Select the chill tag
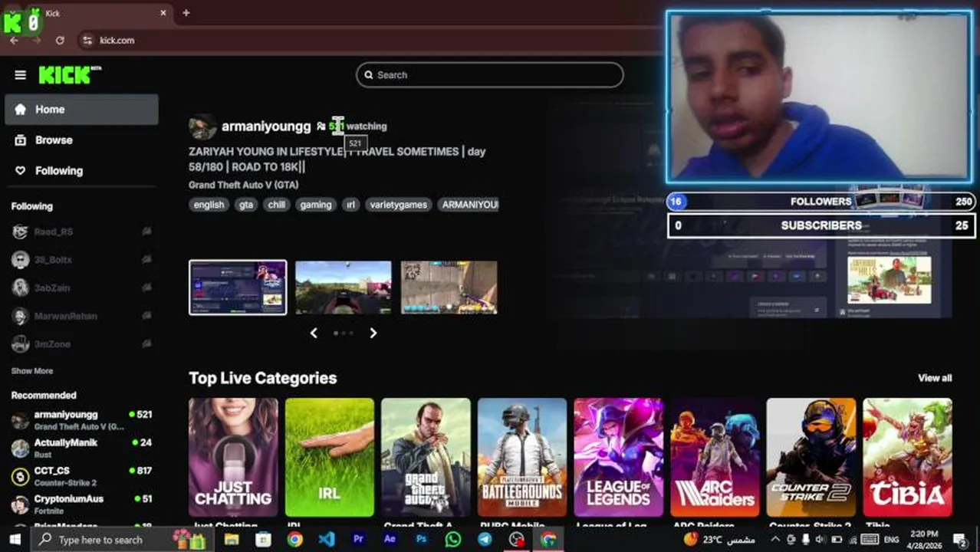The height and width of the screenshot is (552, 980). [277, 205]
